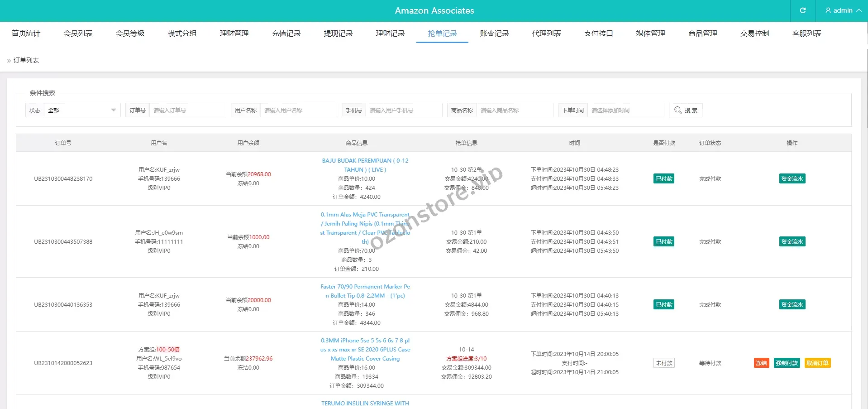
Task: Click 冻结 button on the pending order
Action: coord(761,363)
